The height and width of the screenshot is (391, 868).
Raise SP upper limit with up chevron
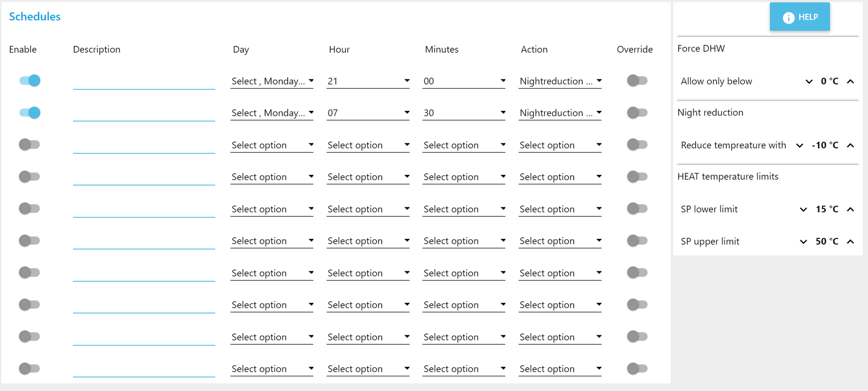click(850, 242)
